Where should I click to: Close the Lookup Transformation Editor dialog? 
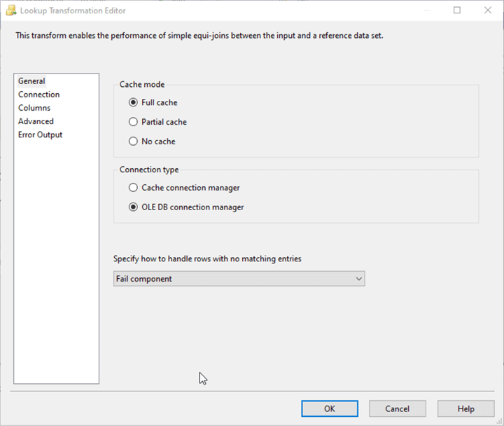pyautogui.click(x=488, y=11)
